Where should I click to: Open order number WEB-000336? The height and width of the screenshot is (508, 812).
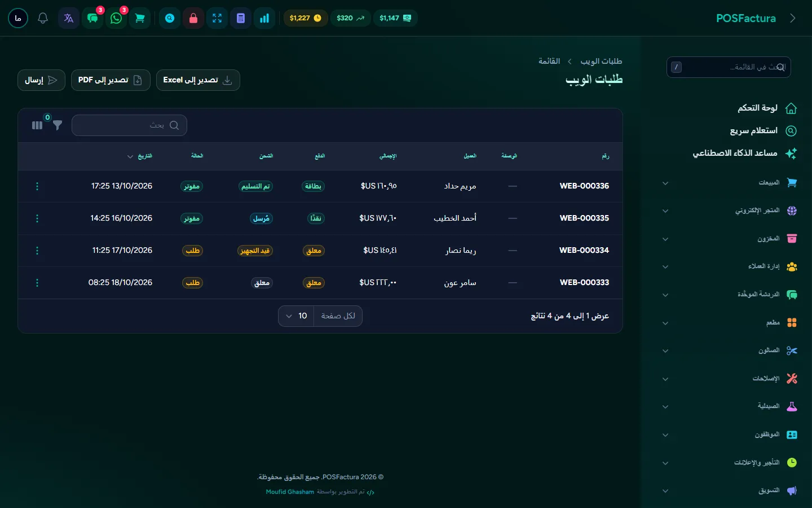coord(584,186)
